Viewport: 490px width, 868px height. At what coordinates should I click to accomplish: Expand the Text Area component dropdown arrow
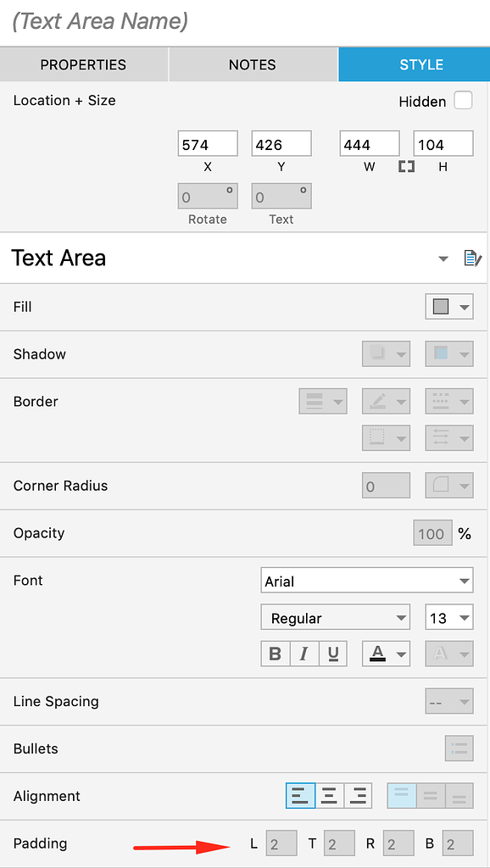point(442,259)
